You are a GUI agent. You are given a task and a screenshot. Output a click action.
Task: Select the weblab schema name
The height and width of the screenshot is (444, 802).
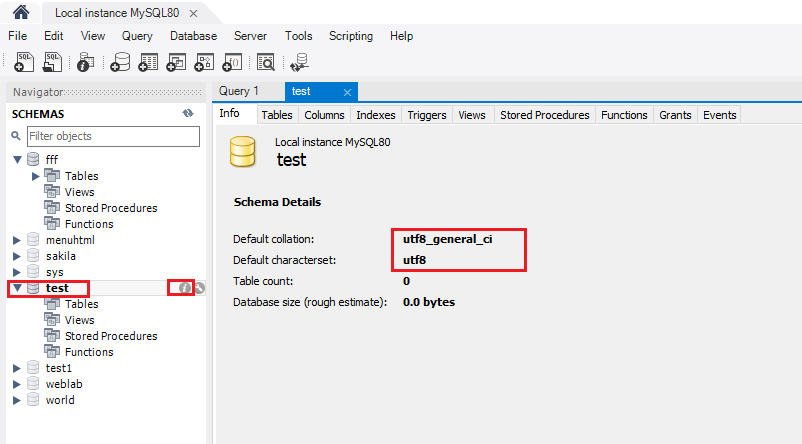64,384
